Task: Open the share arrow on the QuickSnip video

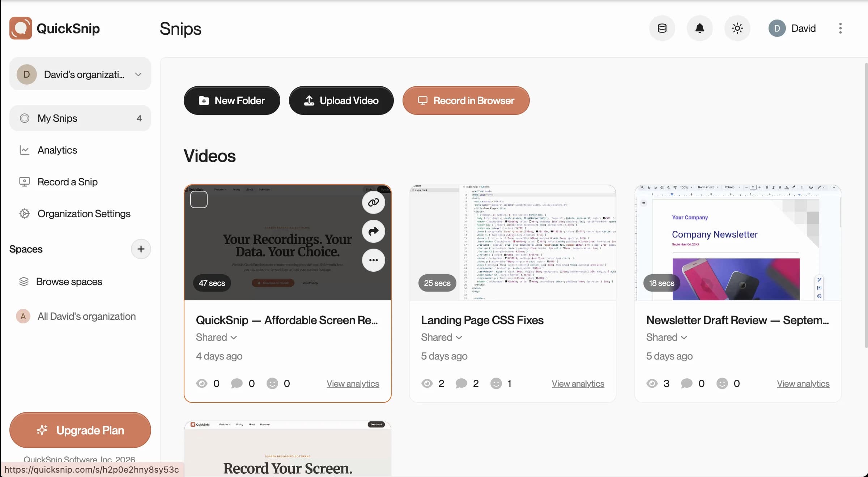Action: [x=373, y=231]
